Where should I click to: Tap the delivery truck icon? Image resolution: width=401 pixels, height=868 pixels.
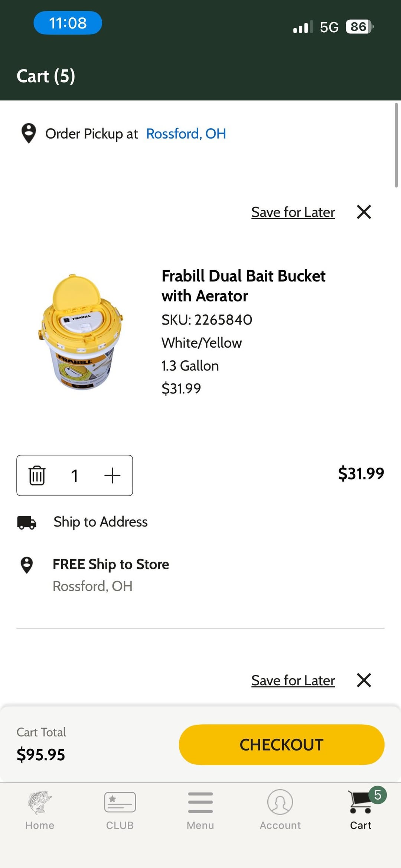coord(27,522)
